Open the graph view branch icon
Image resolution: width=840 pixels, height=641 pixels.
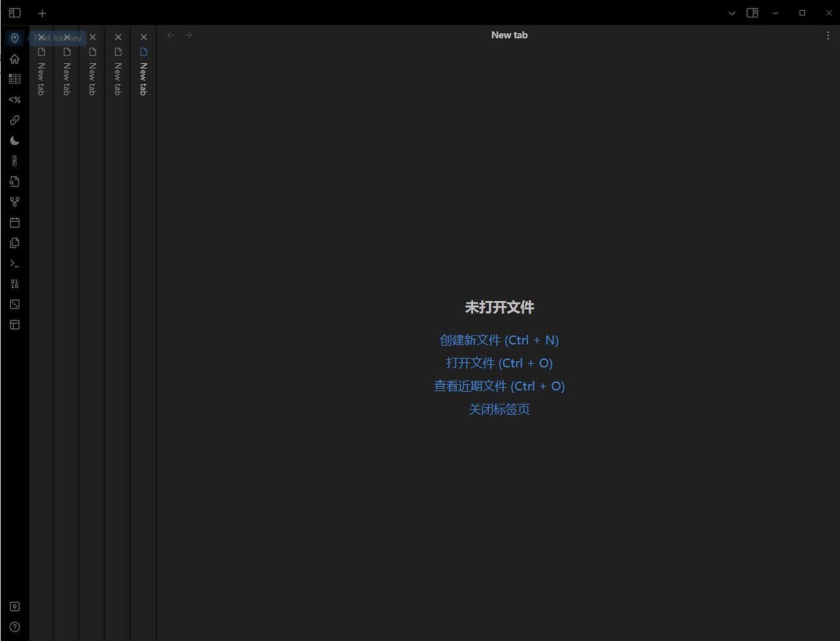(x=15, y=202)
